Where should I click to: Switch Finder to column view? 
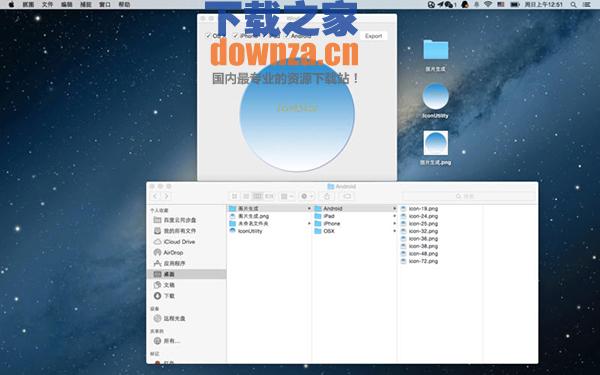[x=258, y=196]
